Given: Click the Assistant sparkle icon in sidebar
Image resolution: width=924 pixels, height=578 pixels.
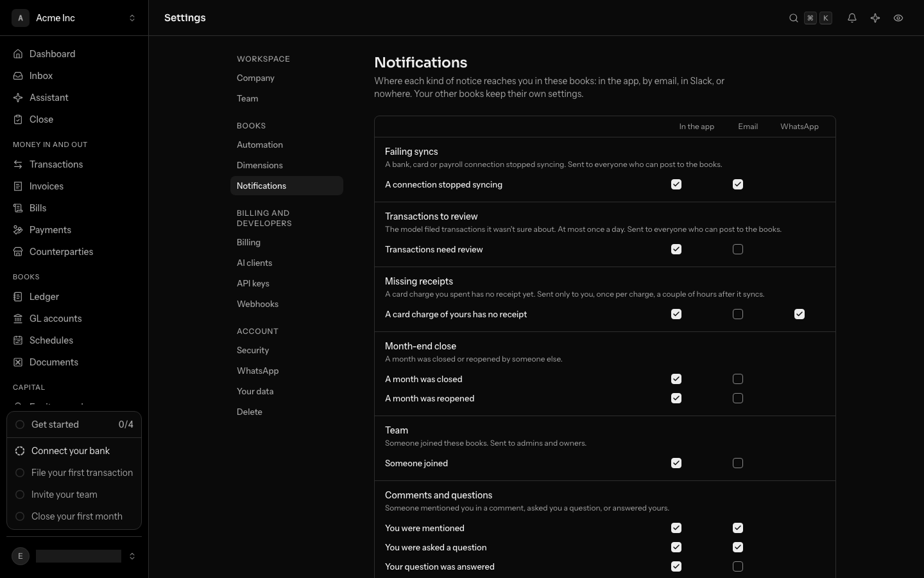Looking at the screenshot, I should [18, 98].
